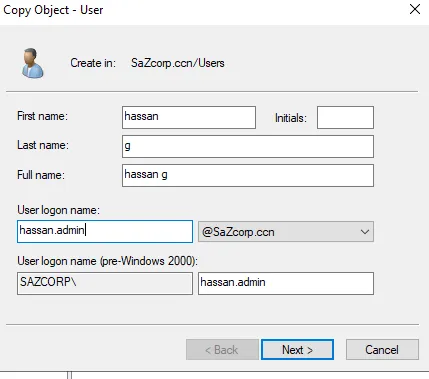This screenshot has width=429, height=379.
Task: Click the First name field containing hassan
Action: pyautogui.click(x=189, y=117)
